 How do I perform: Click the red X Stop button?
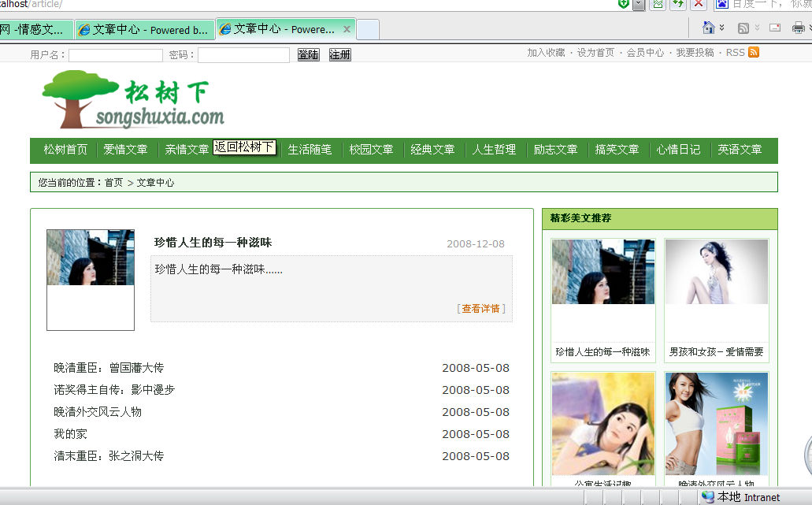(698, 4)
